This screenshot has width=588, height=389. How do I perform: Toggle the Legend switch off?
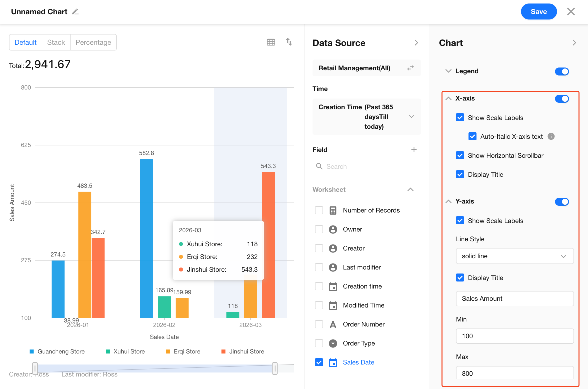pyautogui.click(x=562, y=71)
